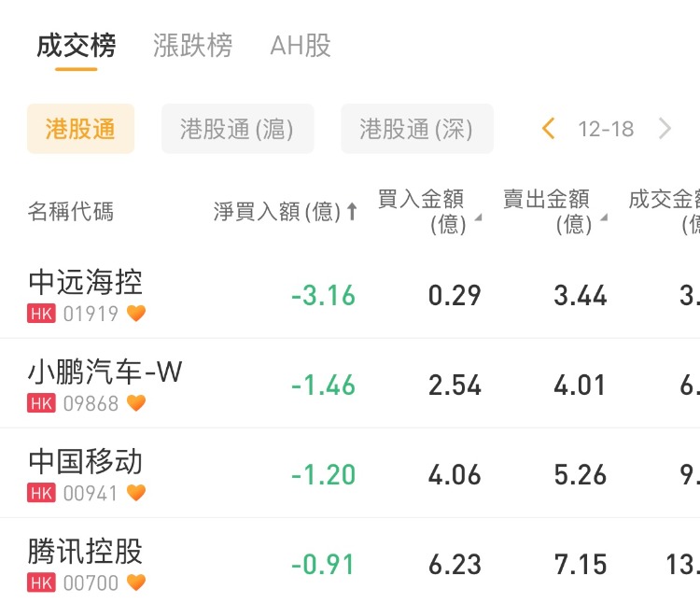Select the 港股通 (深) filter chip
The image size is (700, 603).
(x=416, y=129)
